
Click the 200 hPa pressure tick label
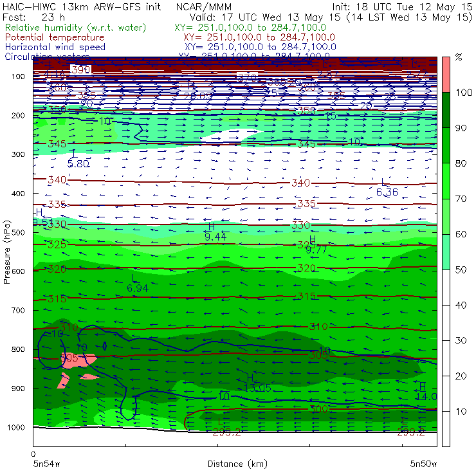pyautogui.click(x=18, y=116)
